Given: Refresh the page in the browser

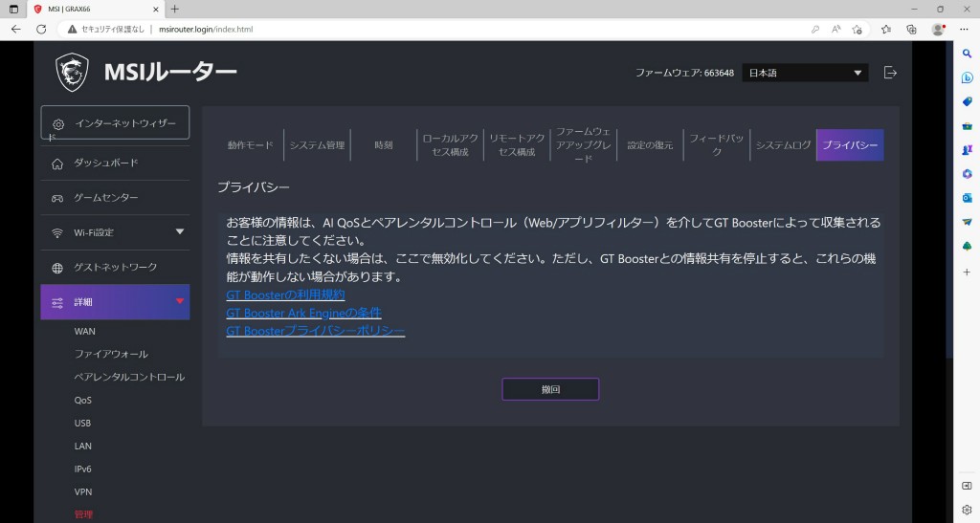Looking at the screenshot, I should [x=41, y=29].
